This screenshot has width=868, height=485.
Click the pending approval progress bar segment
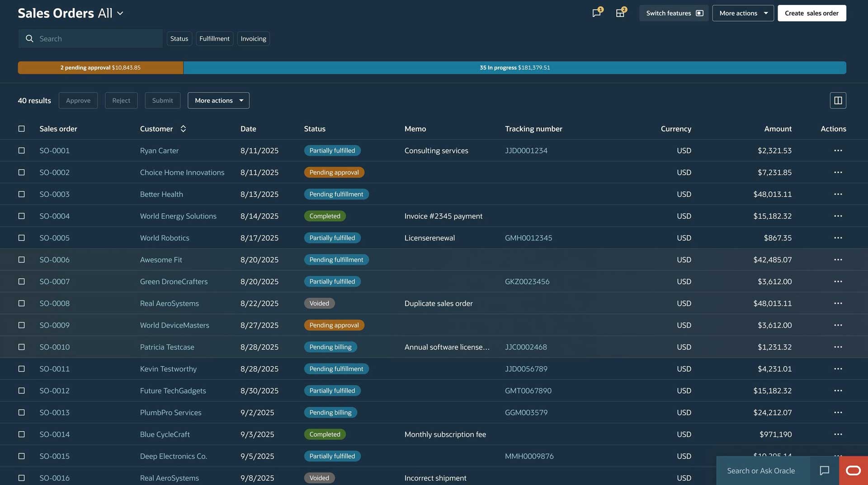[x=100, y=68]
